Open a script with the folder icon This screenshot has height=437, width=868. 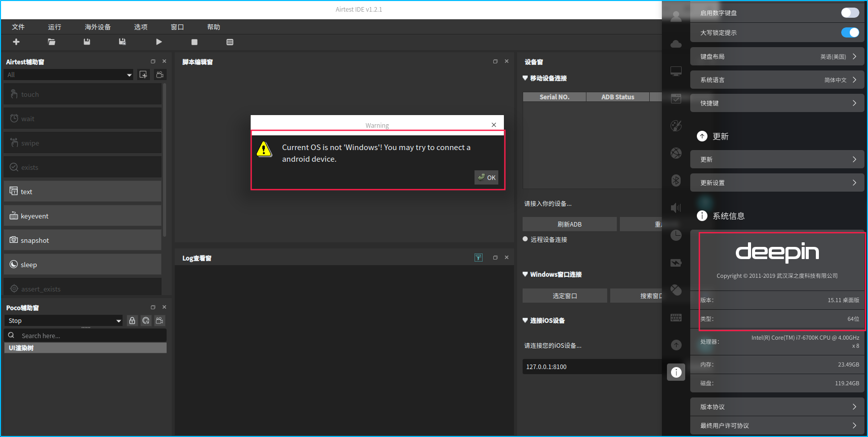click(52, 42)
